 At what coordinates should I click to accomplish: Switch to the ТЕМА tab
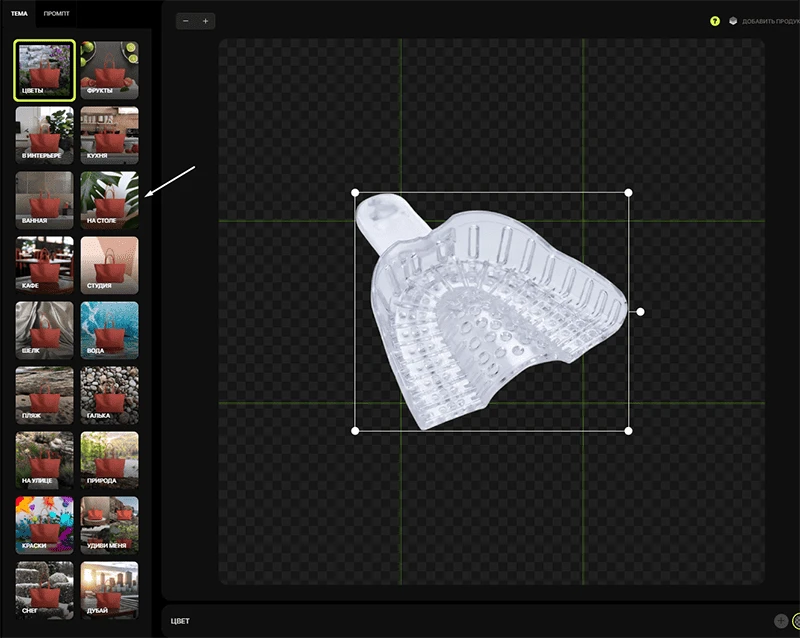click(x=19, y=14)
